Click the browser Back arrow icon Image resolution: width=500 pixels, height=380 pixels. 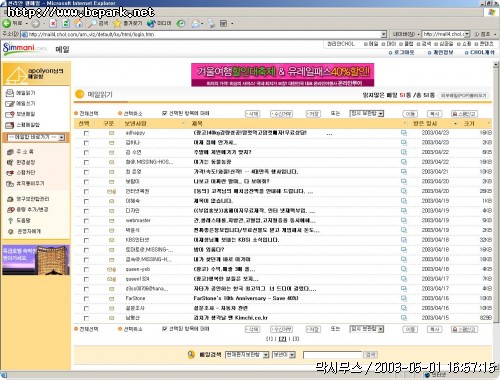[7, 23]
